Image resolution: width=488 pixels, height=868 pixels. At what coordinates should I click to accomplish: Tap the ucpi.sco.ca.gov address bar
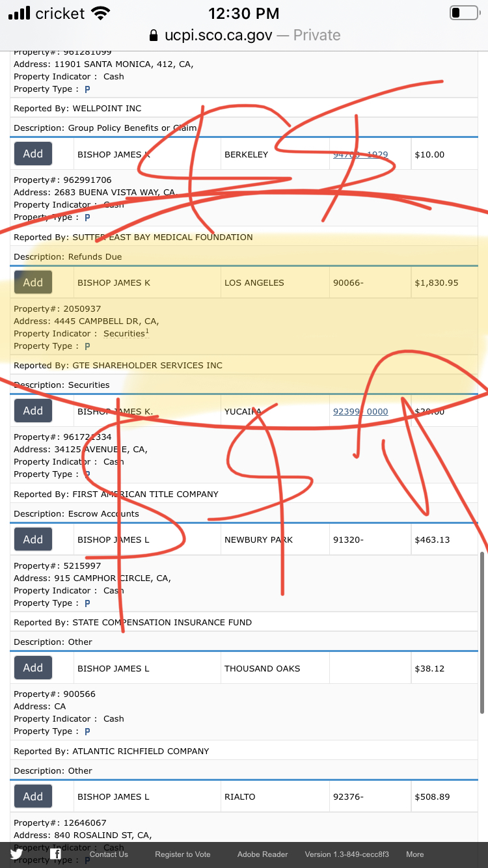pyautogui.click(x=244, y=35)
